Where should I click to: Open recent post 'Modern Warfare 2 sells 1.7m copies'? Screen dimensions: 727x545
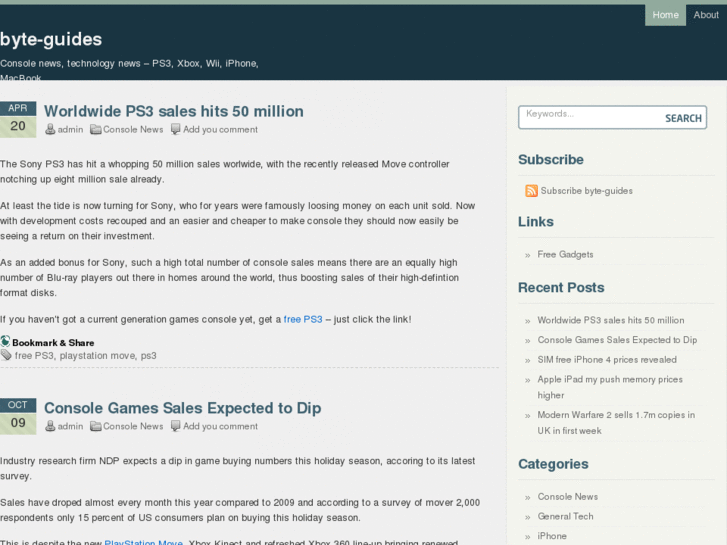(x=616, y=423)
